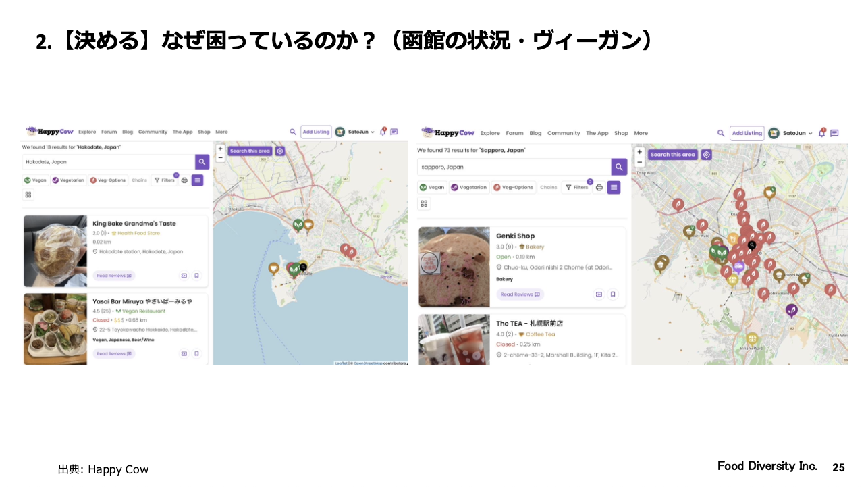868x487 pixels.
Task: Switch to grid view in the Sapporo panel
Action: coord(424,203)
